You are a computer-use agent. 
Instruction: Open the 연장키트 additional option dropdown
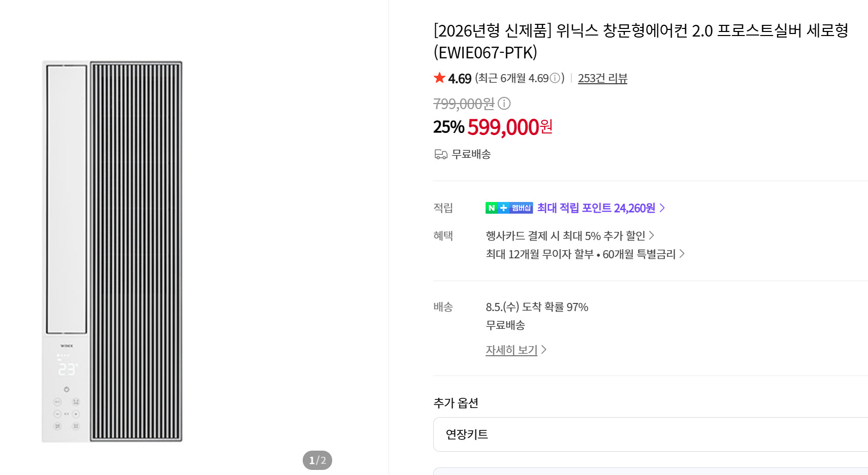650,434
